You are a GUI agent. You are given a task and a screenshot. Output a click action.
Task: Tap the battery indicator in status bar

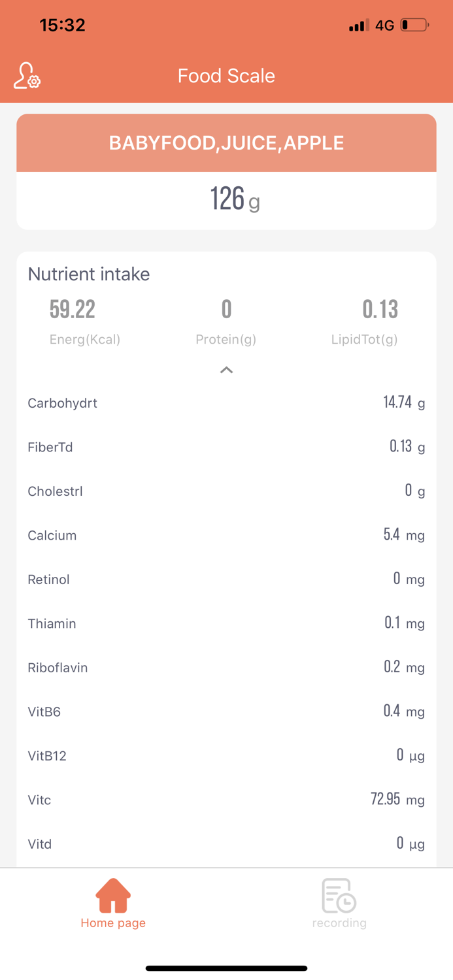click(414, 25)
